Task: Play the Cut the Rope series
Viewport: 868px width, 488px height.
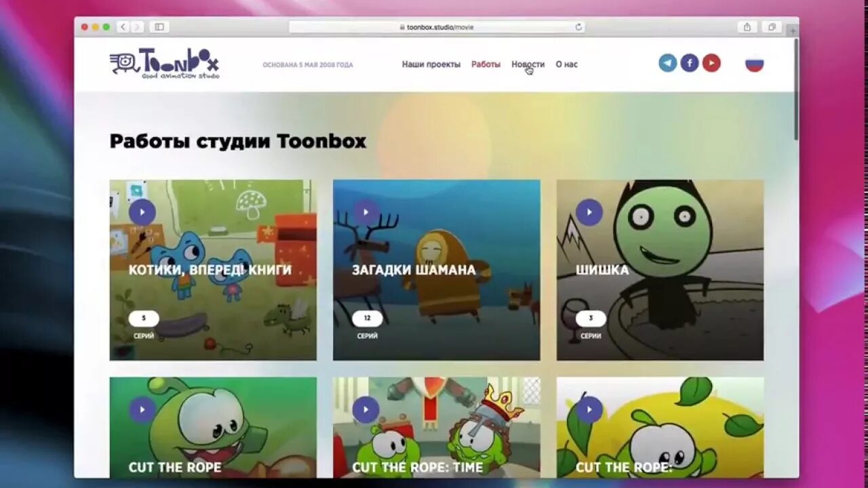Action: tap(142, 409)
